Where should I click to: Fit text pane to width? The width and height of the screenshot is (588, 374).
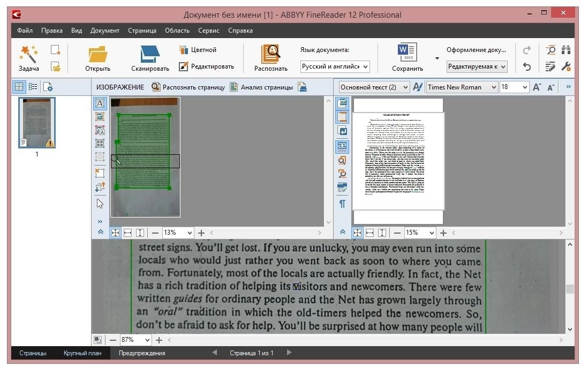tap(370, 233)
